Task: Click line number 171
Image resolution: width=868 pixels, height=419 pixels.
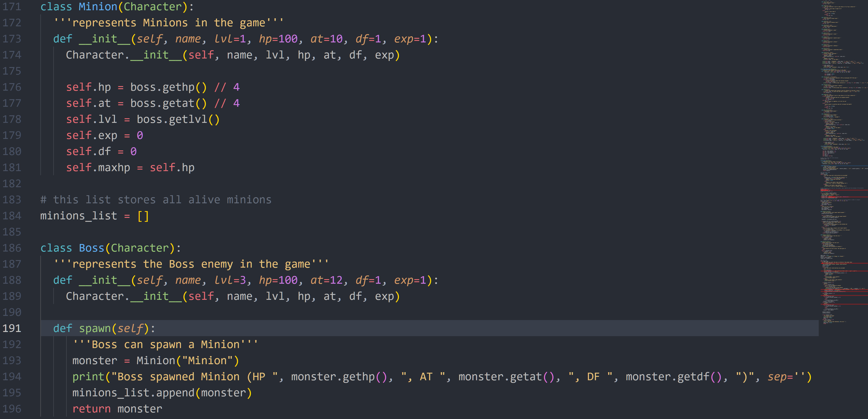Action: coord(12,6)
